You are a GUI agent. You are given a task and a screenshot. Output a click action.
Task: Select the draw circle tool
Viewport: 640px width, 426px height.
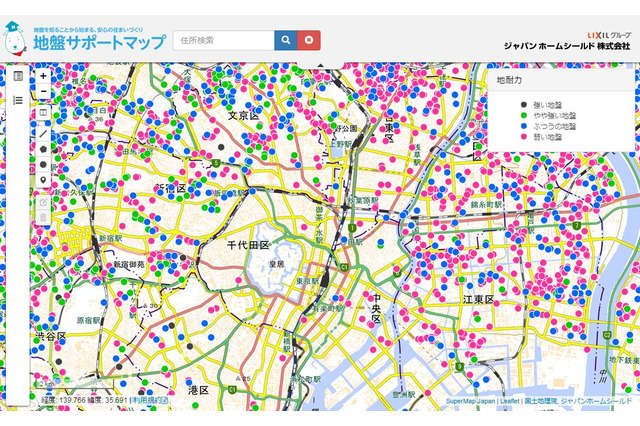(43, 164)
